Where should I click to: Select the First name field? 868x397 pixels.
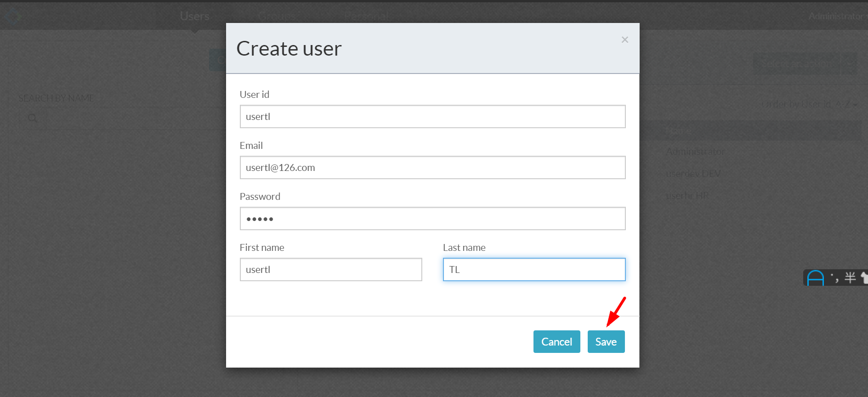pos(331,270)
